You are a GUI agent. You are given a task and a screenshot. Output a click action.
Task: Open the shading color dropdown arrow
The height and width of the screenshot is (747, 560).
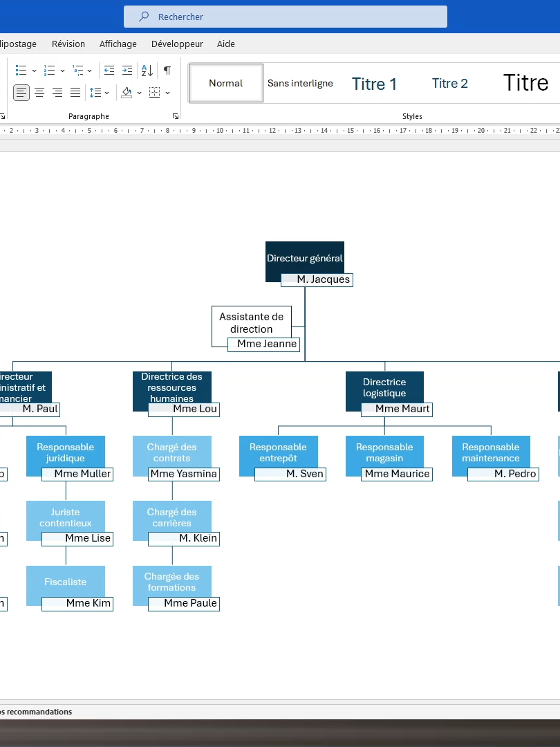pyautogui.click(x=139, y=93)
